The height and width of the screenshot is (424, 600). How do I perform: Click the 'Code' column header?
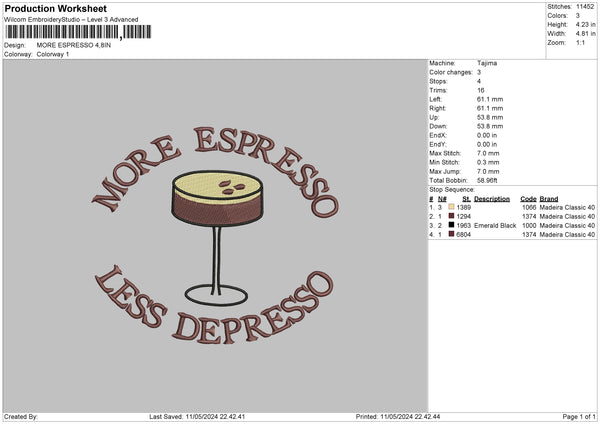[x=528, y=199]
